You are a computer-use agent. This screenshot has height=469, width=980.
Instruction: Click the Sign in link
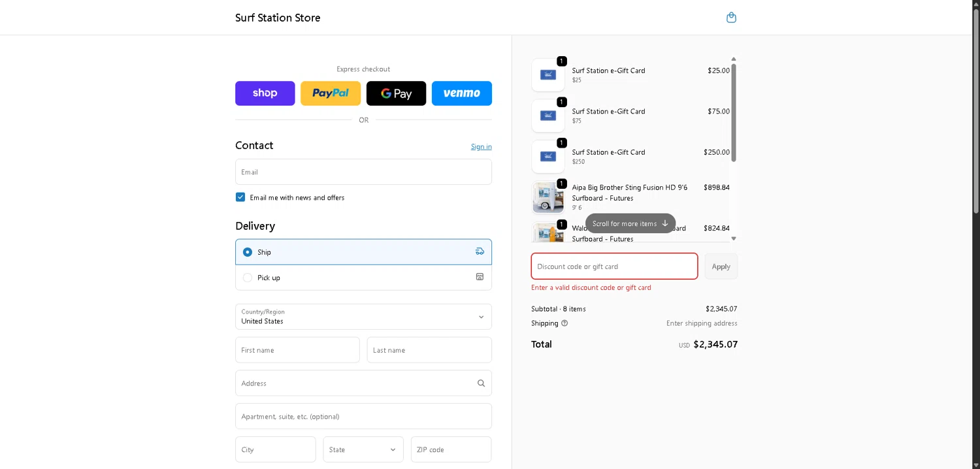481,147
